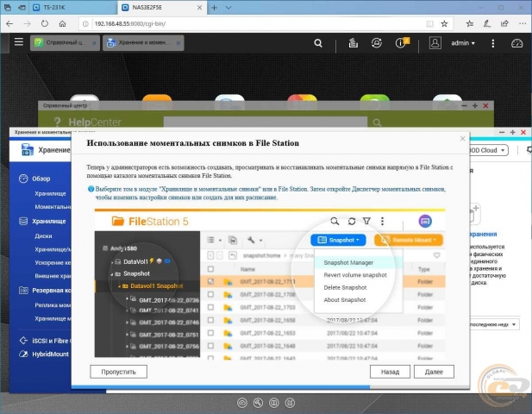The width and height of the screenshot is (532, 414).
Task: Click the browser Back arrow
Action: pyautogui.click(x=9, y=24)
